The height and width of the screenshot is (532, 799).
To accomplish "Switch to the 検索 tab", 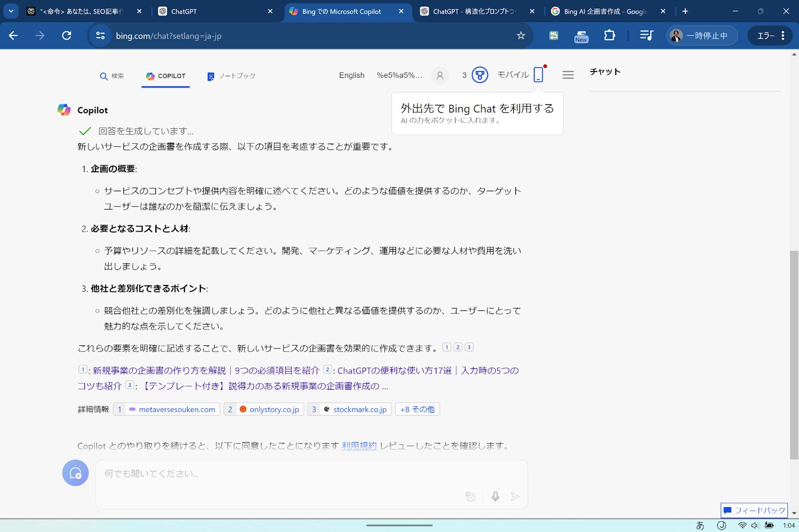I will (x=112, y=76).
